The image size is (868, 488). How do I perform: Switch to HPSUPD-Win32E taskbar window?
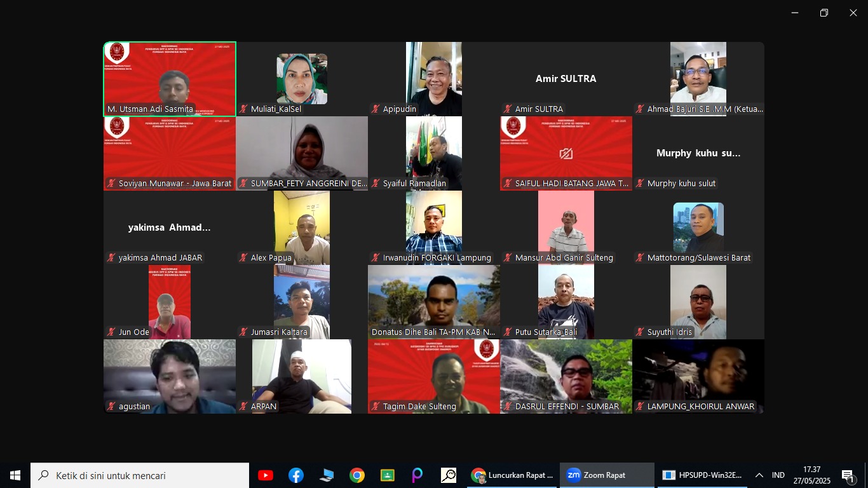point(702,475)
